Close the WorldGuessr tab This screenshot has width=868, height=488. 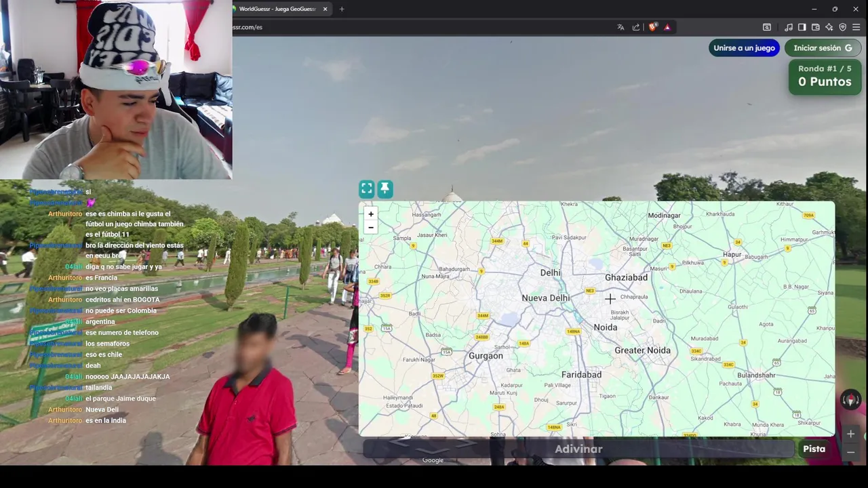click(325, 9)
